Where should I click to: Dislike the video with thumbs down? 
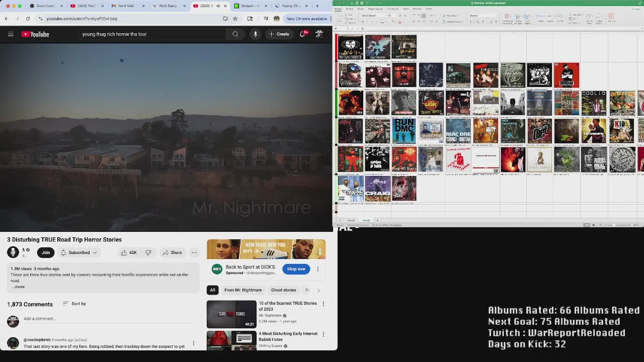148,252
